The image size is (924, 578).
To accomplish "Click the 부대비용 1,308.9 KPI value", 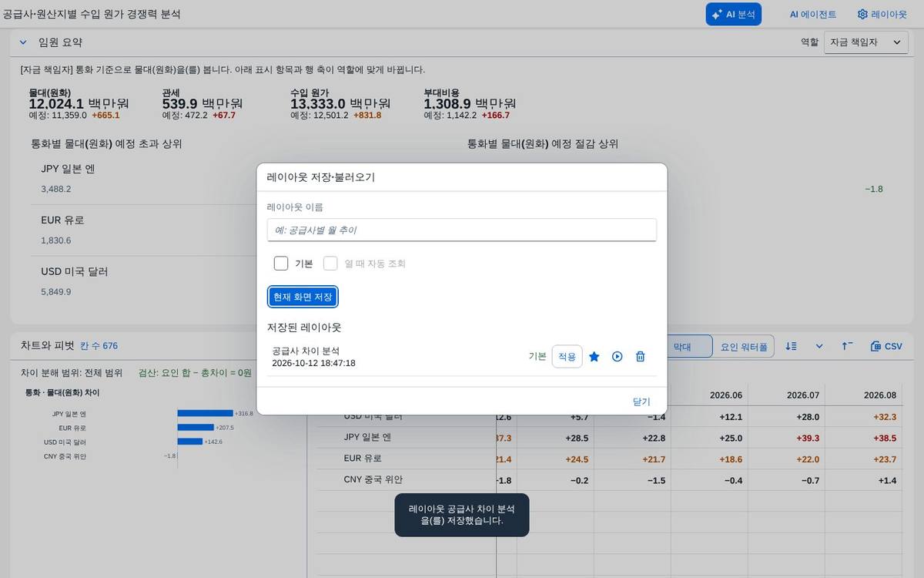I will (x=470, y=103).
